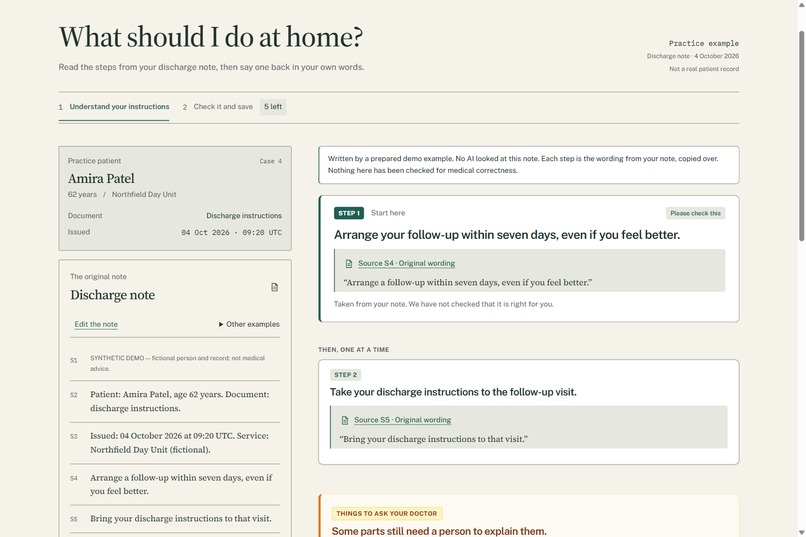This screenshot has height=537, width=806.
Task: Click the page scrollbar thumb
Action: [801, 136]
